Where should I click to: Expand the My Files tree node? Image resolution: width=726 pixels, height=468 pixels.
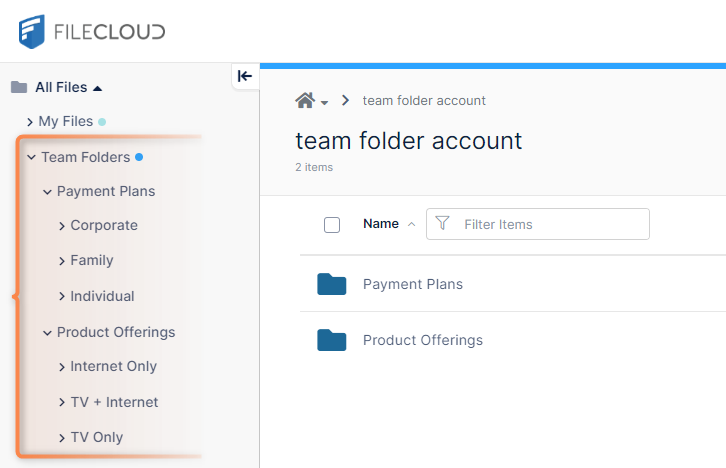coord(30,122)
